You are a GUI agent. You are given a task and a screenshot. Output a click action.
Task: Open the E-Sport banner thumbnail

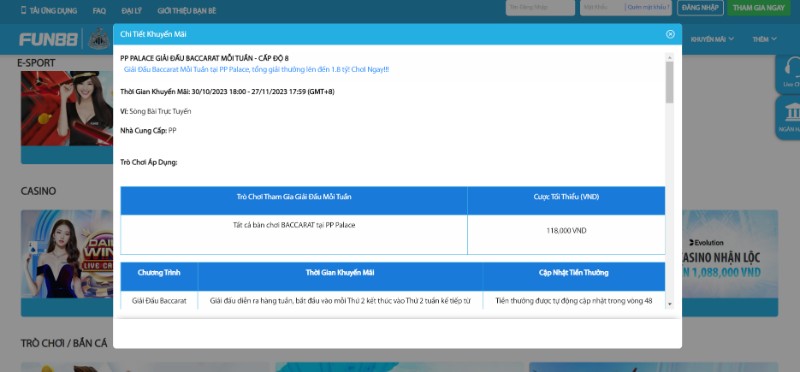pos(67,108)
